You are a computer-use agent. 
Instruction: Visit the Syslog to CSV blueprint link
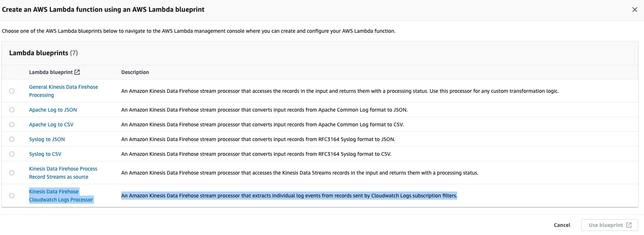click(45, 154)
